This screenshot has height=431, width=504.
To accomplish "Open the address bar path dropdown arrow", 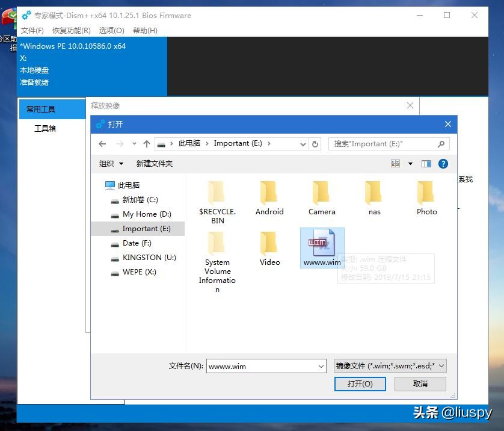I will tap(303, 143).
